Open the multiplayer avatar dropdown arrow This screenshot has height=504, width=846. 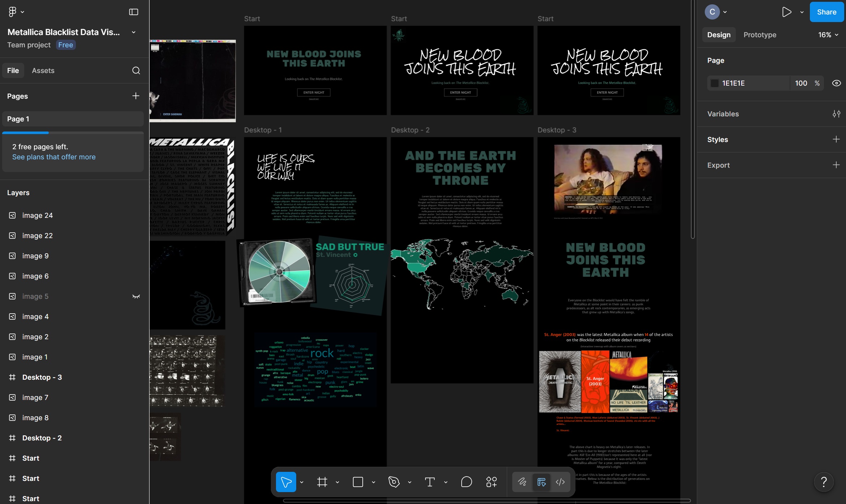click(x=725, y=12)
